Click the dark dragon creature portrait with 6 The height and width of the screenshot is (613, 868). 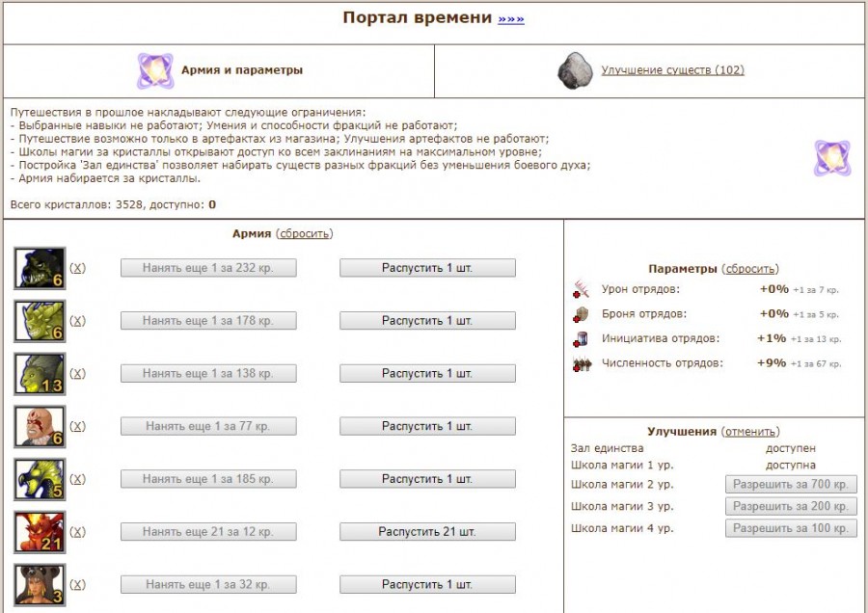click(40, 268)
